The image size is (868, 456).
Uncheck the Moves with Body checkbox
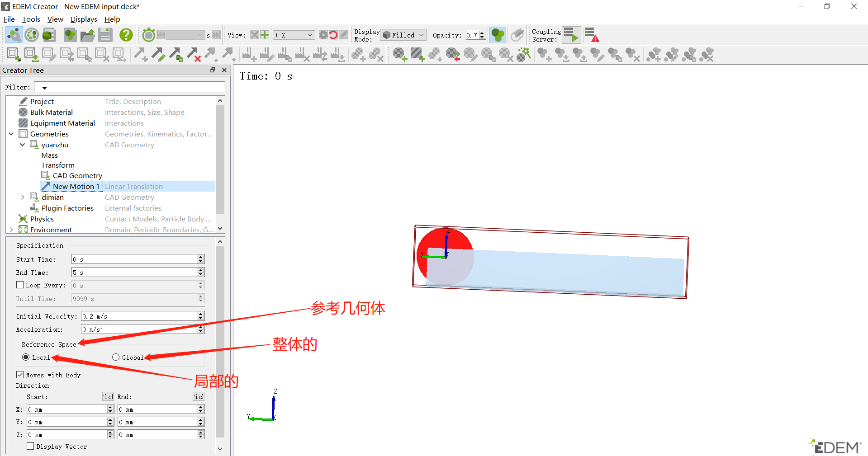pyautogui.click(x=20, y=375)
